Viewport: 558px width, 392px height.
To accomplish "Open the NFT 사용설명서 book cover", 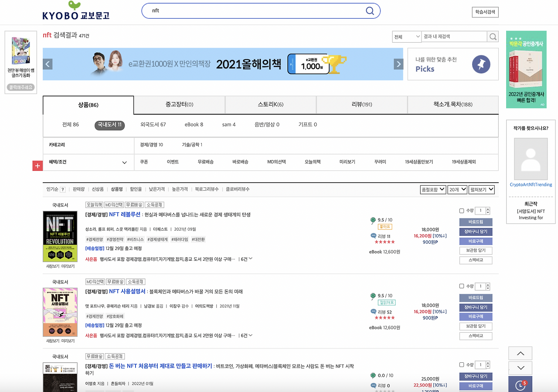I will pyautogui.click(x=60, y=312).
